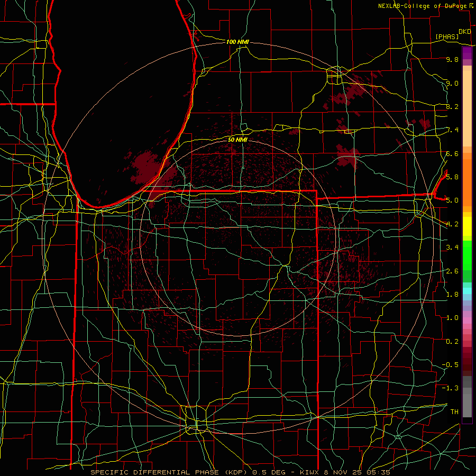The width and height of the screenshot is (476, 476).
Task: Pick the purple band at legend top
Action: [467, 53]
